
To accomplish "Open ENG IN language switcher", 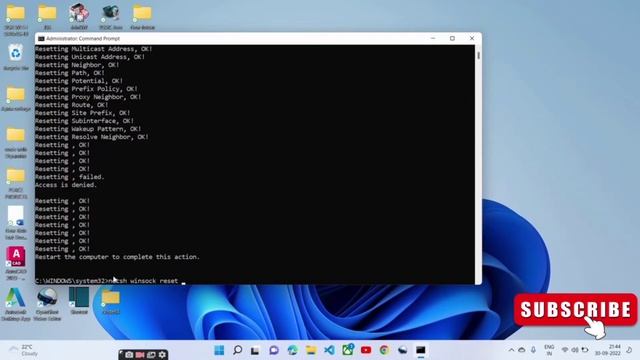I will point(549,350).
